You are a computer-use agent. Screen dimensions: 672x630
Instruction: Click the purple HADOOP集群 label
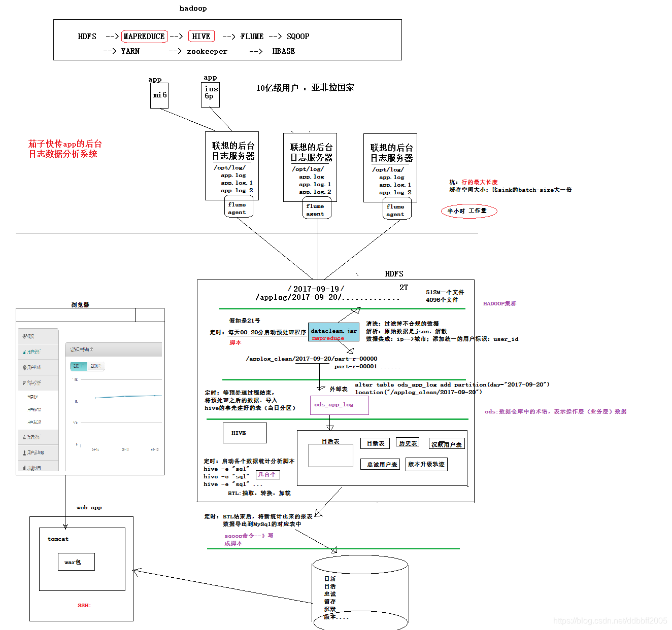[x=499, y=303]
